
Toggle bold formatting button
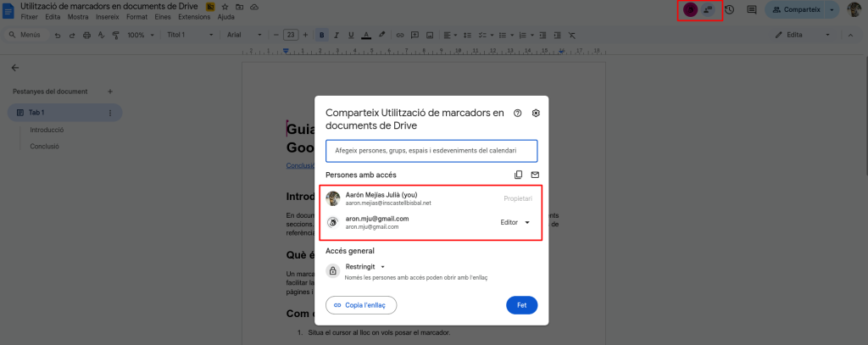click(x=322, y=35)
